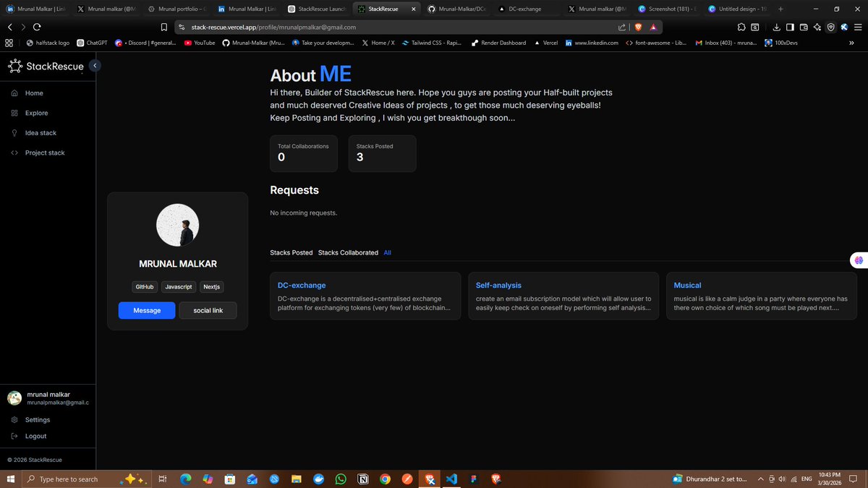Open Task View in the taskbar
This screenshot has height=488, width=868.
163,479
